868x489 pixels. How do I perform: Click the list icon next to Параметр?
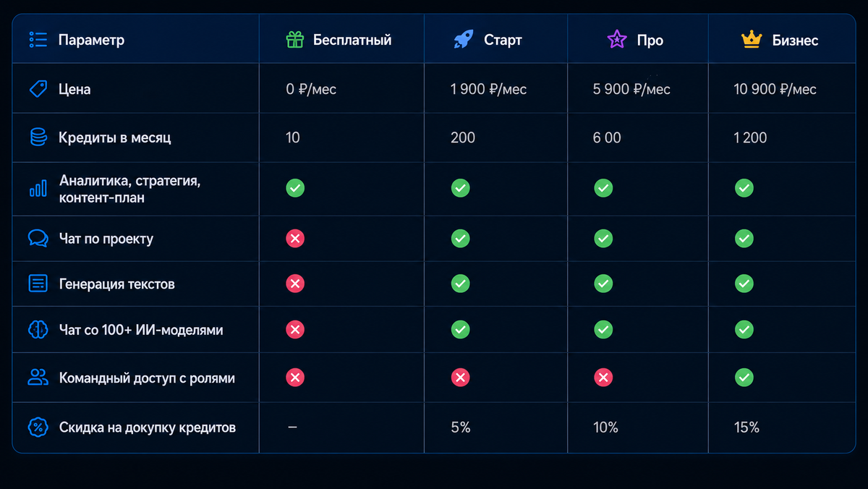38,39
